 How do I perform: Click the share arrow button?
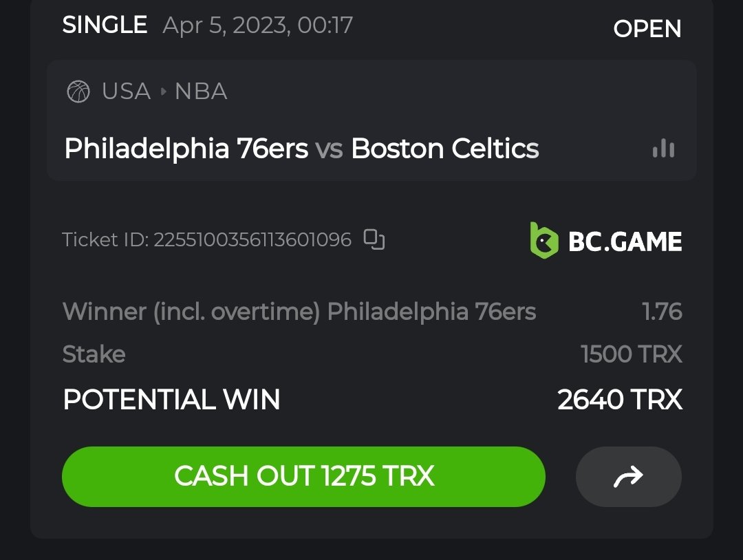click(x=628, y=476)
